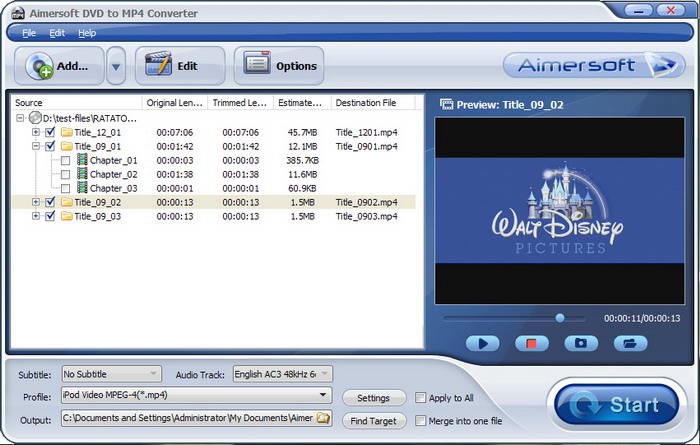This screenshot has height=445, width=700.
Task: Click the Chapter_02 film strip icon
Action: coord(82,174)
